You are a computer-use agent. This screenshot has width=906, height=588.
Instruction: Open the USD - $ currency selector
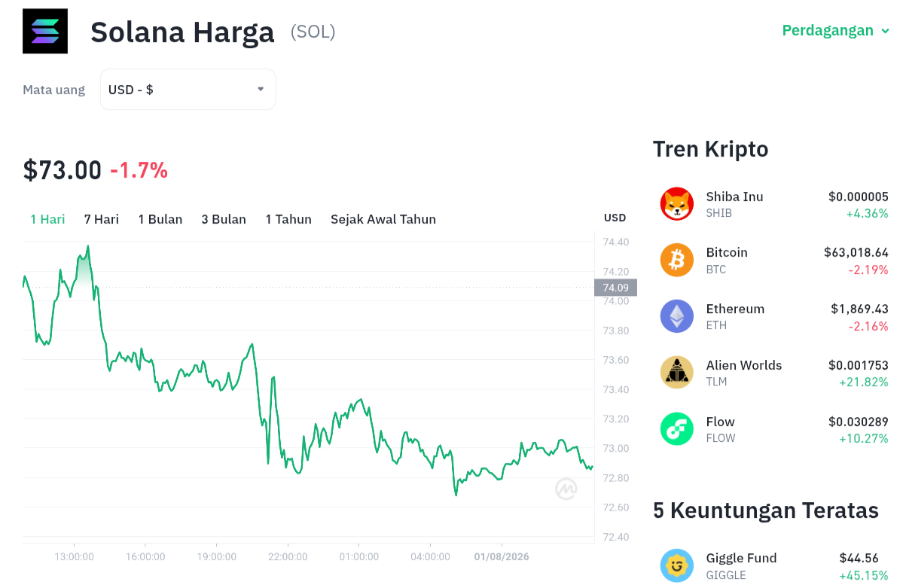[188, 90]
